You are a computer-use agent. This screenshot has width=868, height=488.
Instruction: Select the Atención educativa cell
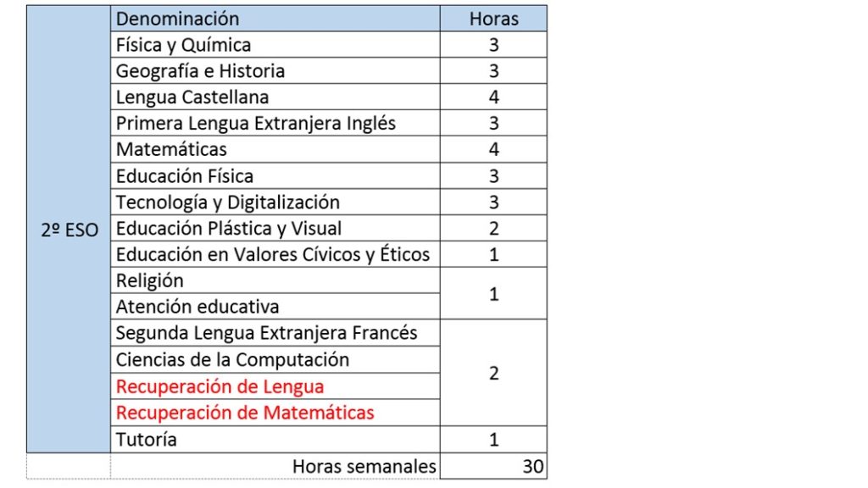coord(198,307)
